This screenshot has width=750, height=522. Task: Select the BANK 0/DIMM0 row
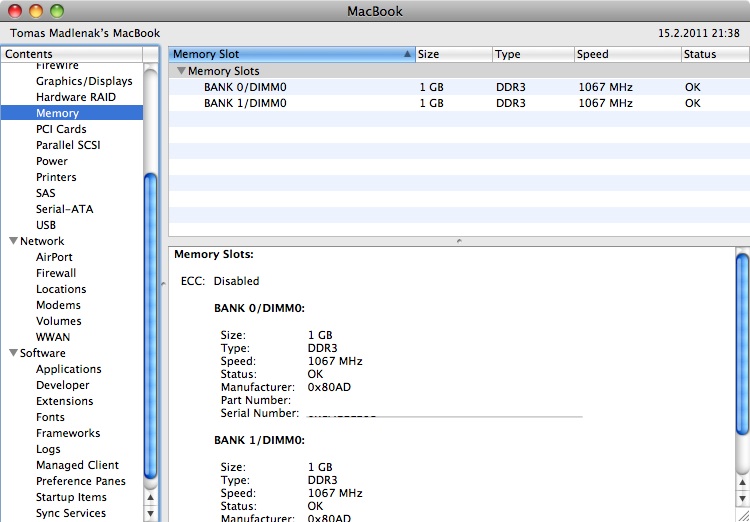459,87
